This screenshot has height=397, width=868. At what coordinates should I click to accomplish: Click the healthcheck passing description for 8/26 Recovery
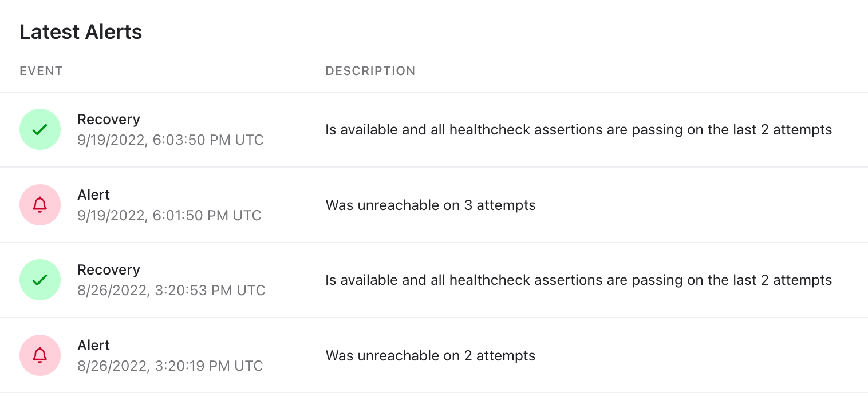coord(579,280)
